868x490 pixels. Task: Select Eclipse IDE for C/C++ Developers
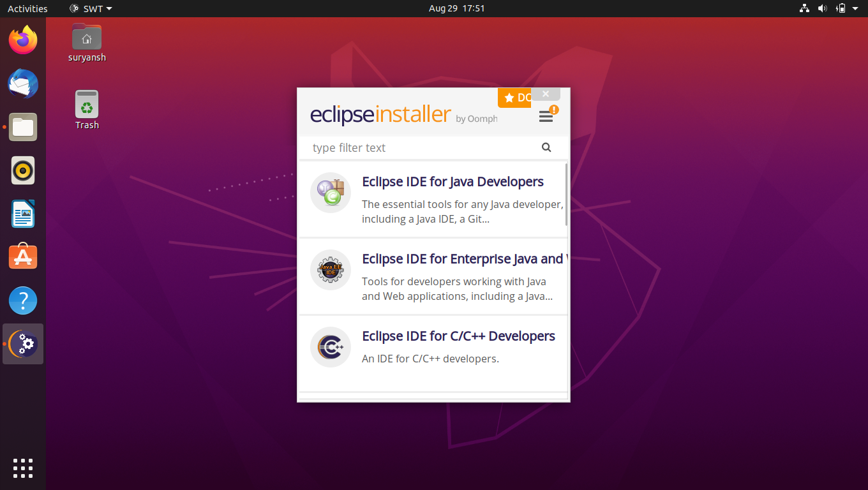point(433,353)
